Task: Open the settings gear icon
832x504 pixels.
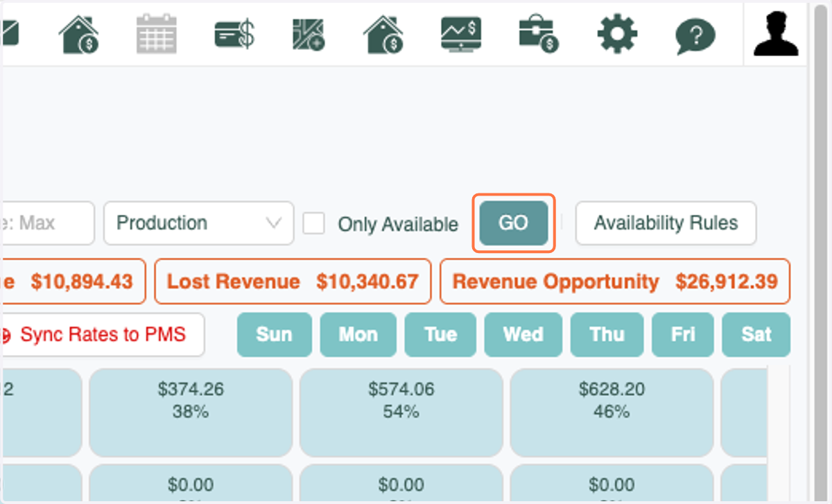Action: 616,33
